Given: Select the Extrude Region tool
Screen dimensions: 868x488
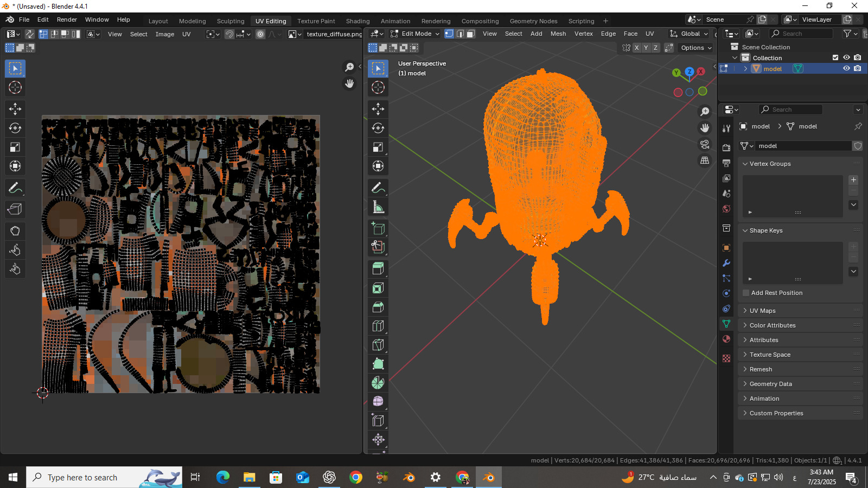Looking at the screenshot, I should [x=378, y=268].
